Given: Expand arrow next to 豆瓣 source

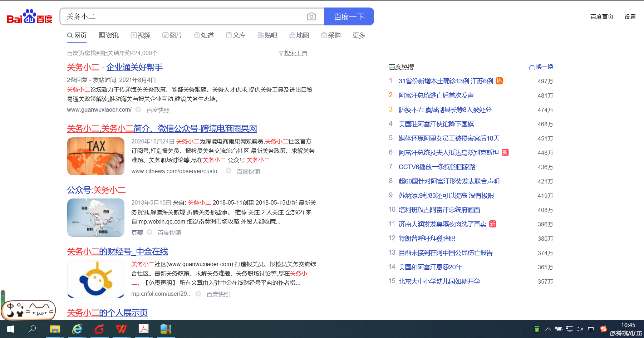Looking at the screenshot, I should coord(149,232).
